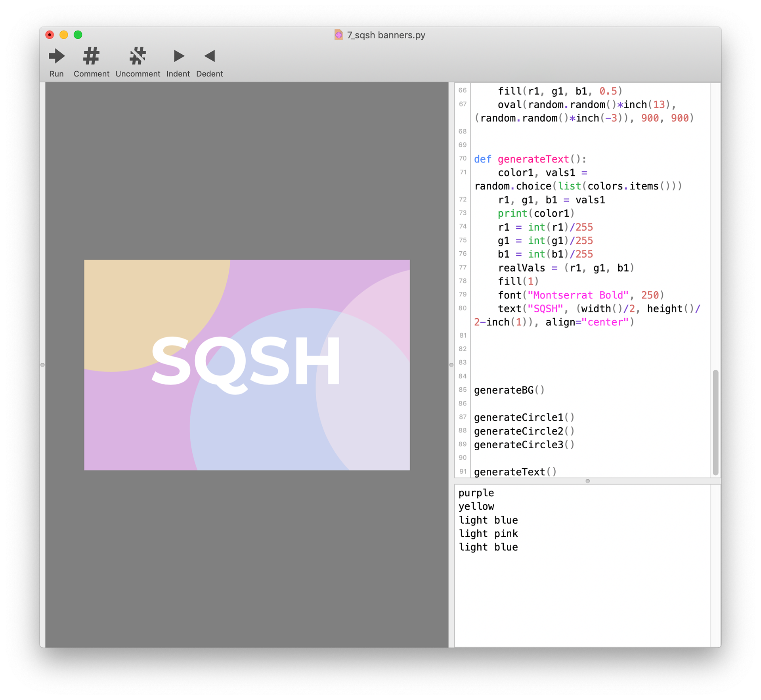Click the file icon in the title bar
The height and width of the screenshot is (700, 761).
click(x=338, y=35)
